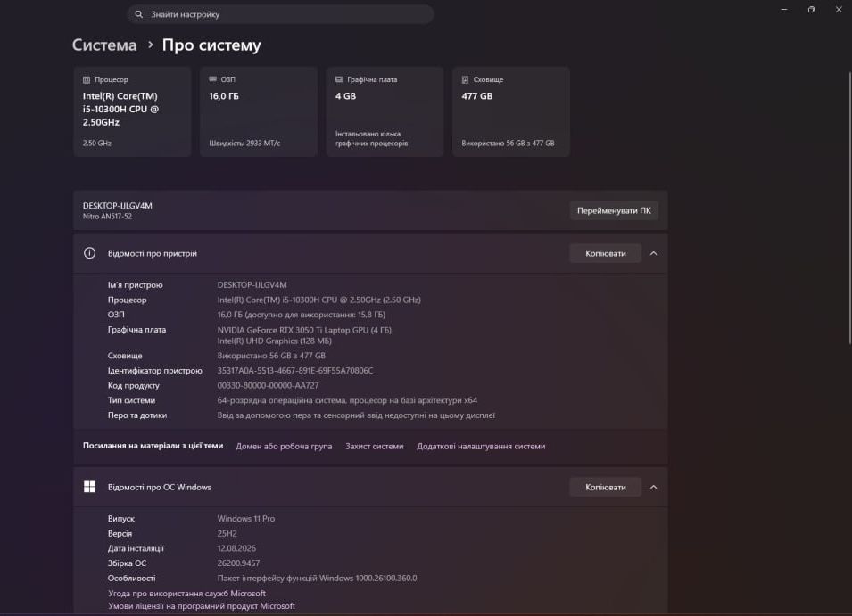
Task: Click Windows logo icon in OS section
Action: coord(89,487)
